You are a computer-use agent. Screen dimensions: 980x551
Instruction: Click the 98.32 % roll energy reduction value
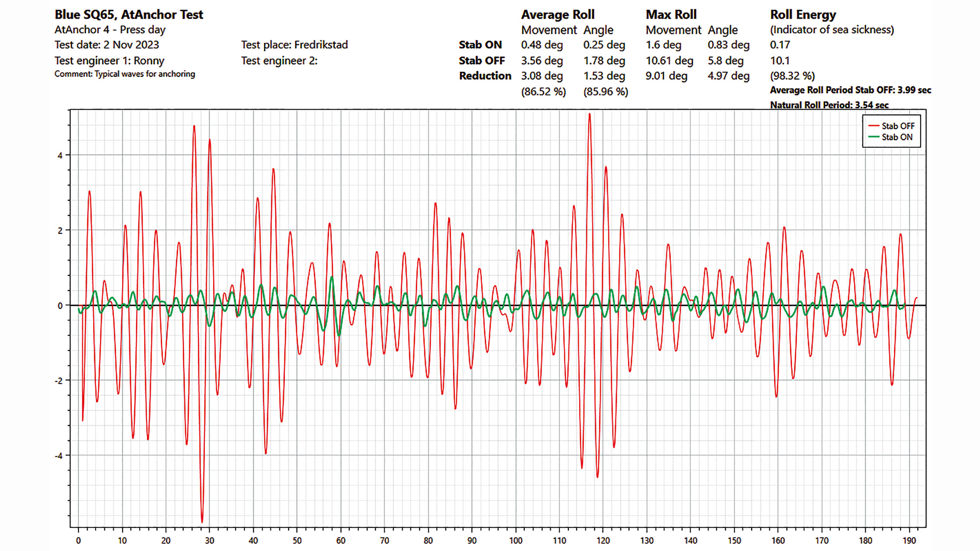(792, 76)
